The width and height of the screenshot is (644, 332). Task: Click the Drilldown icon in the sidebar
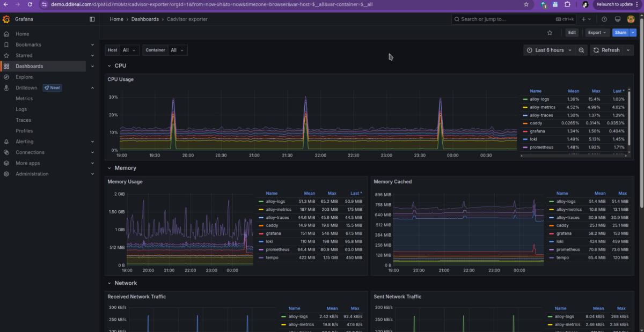[x=6, y=88]
